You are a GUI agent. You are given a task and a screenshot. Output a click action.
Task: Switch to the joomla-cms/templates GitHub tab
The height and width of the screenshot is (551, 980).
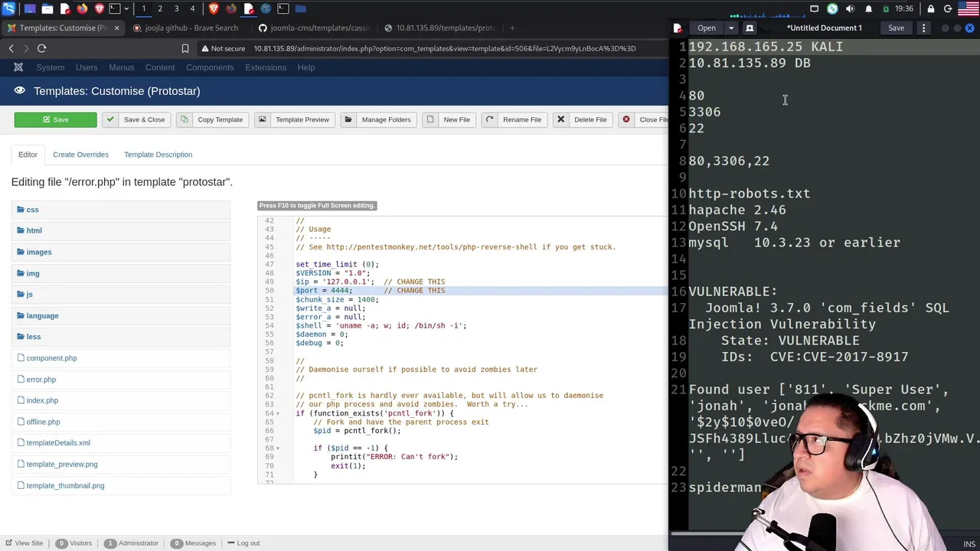(x=314, y=28)
